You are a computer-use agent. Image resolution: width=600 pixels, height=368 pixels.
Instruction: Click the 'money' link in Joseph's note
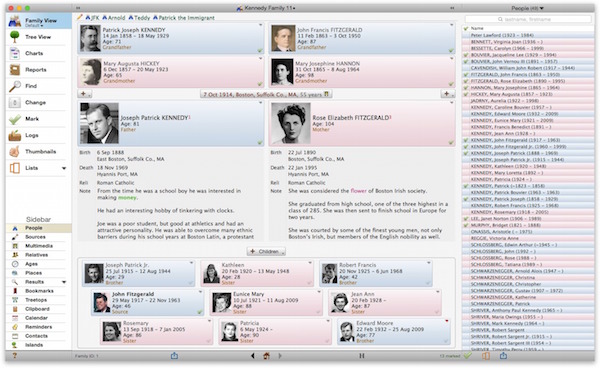[x=127, y=198]
